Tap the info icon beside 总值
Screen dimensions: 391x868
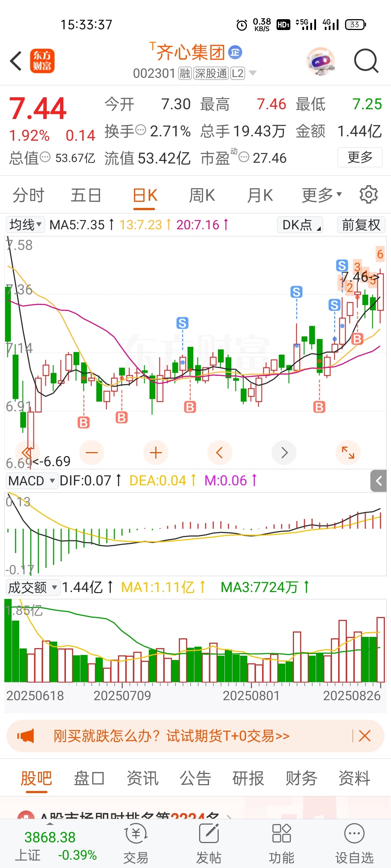click(x=45, y=157)
